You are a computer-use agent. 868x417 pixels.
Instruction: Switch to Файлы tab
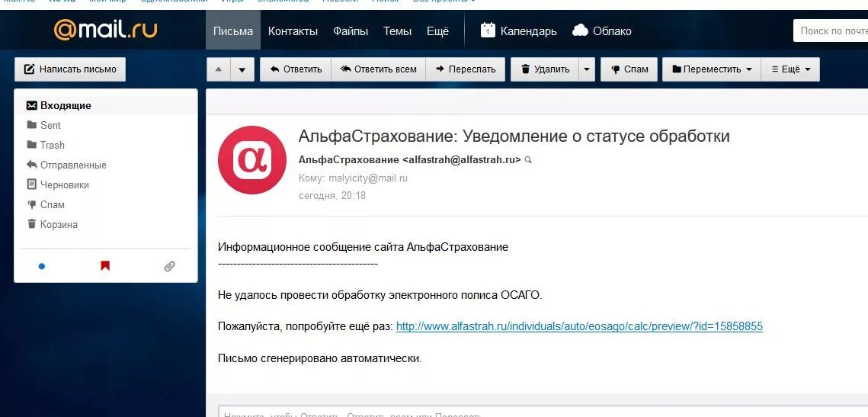(x=351, y=31)
